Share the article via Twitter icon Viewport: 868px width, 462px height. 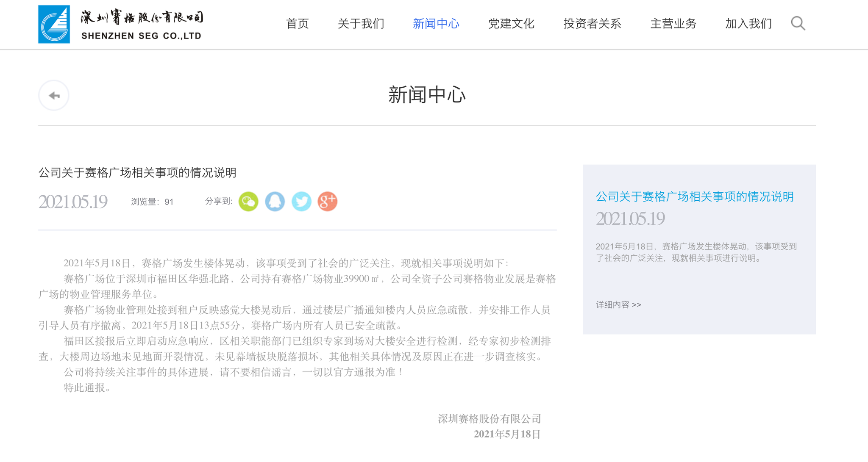click(301, 201)
